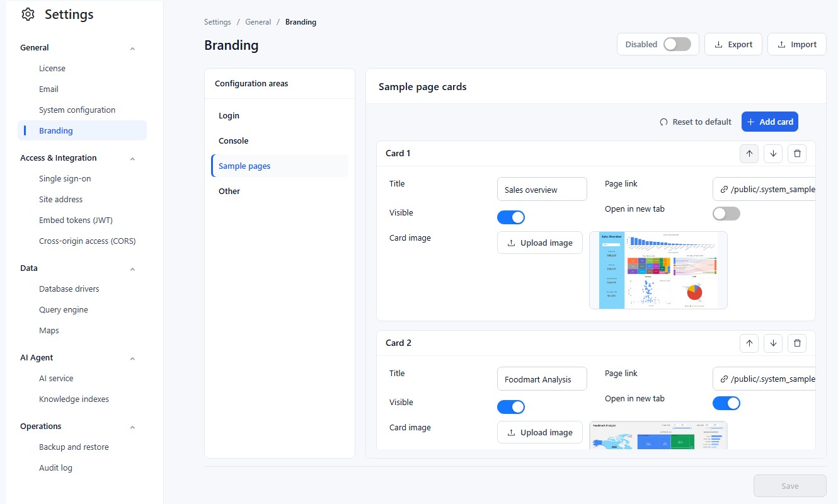The width and height of the screenshot is (838, 504).
Task: Collapse the Data section chevron
Action: 132,268
